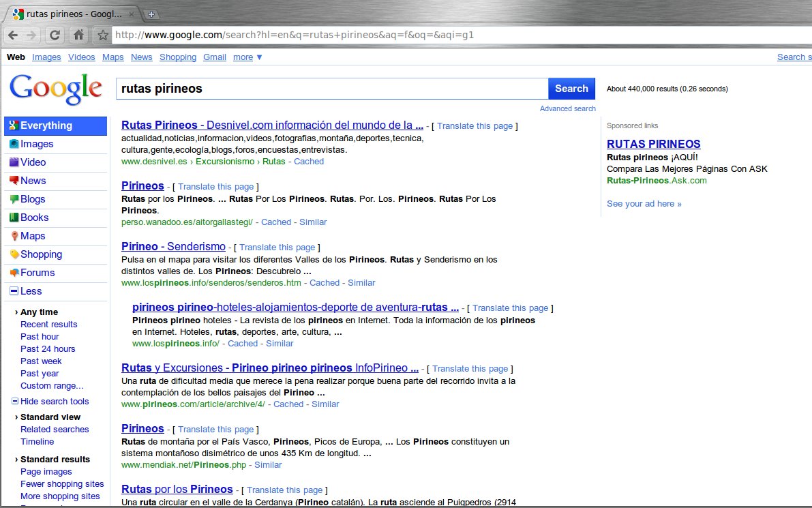Image resolution: width=812 pixels, height=508 pixels.
Task: Close the rutas pirineos tab
Action: coord(132,14)
